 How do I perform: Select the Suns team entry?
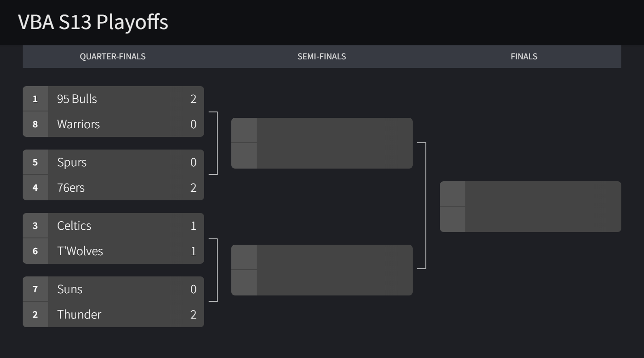pos(113,289)
